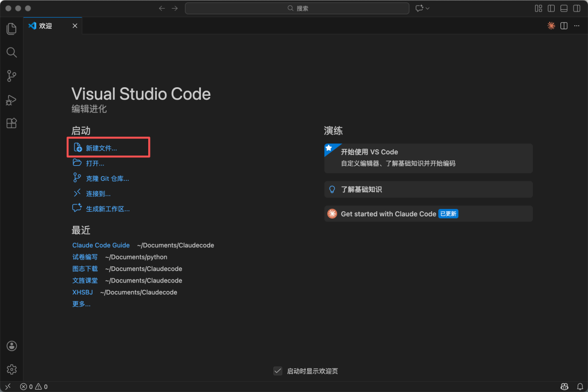Open the editor more actions (…) menu
This screenshot has width=588, height=392.
point(577,26)
